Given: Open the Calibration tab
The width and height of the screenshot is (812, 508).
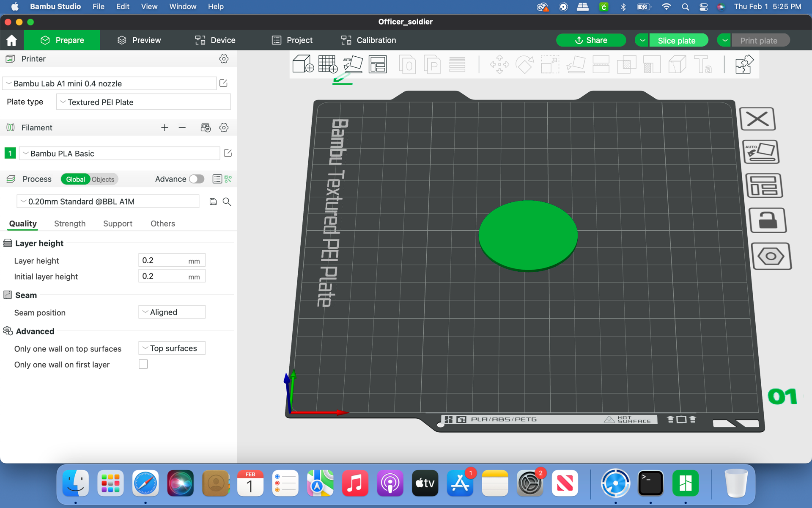Looking at the screenshot, I should pyautogui.click(x=369, y=40).
